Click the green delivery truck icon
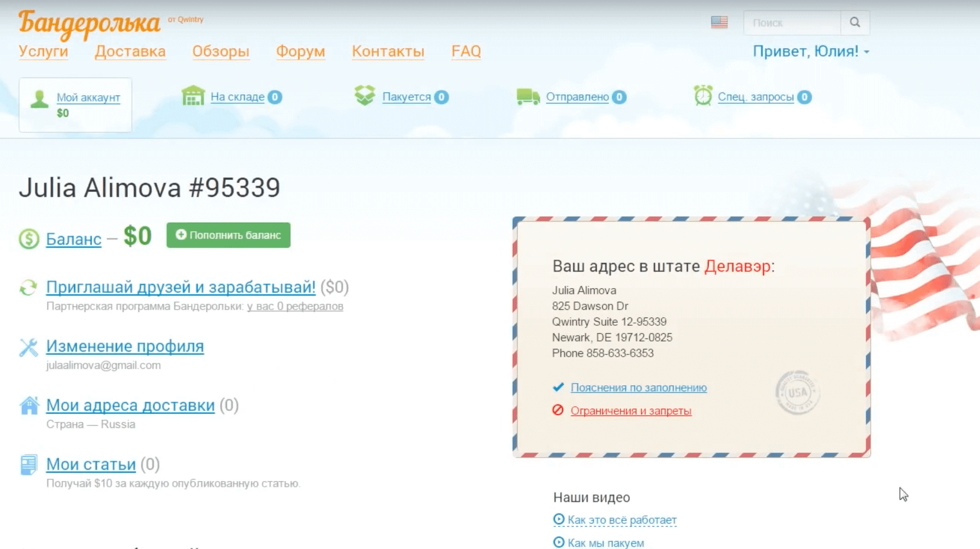This screenshot has width=980, height=549. (x=527, y=96)
